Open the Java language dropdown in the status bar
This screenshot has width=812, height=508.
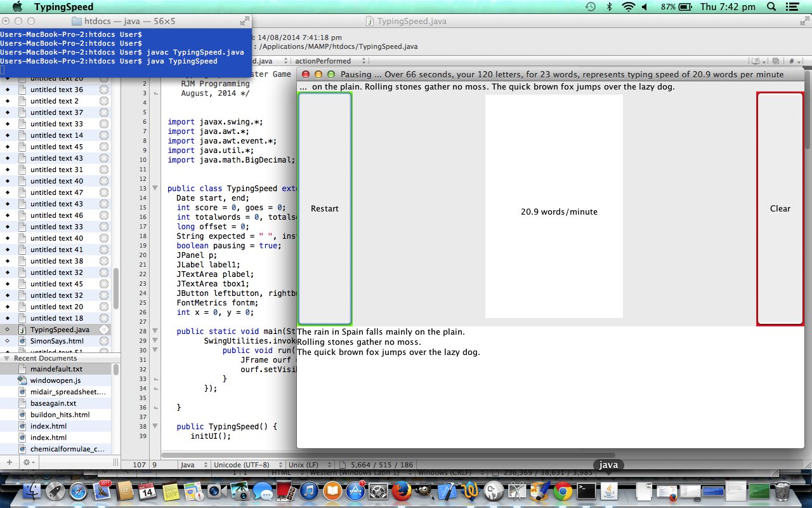192,465
